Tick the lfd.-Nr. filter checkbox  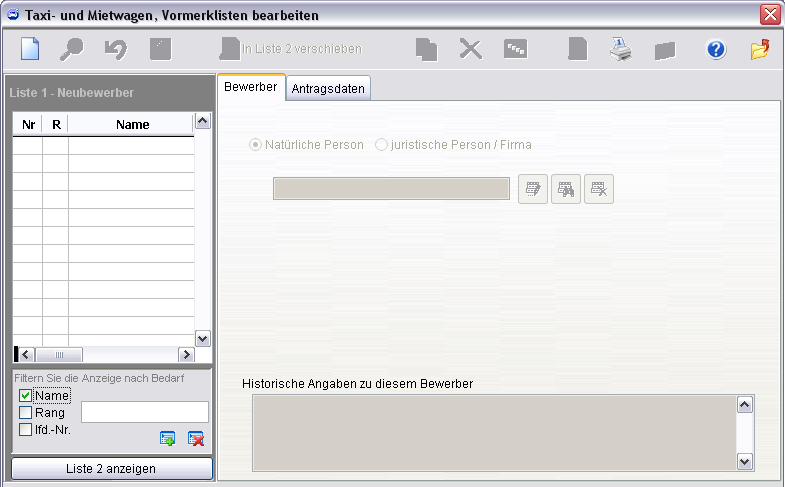point(26,430)
